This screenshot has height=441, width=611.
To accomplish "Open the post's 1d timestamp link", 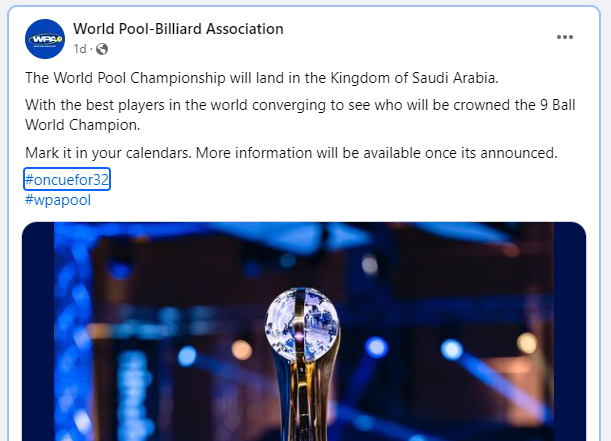I will (x=80, y=48).
